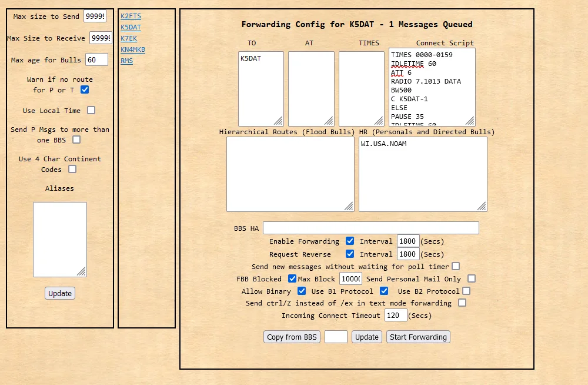Click inside the TIMES text area
This screenshot has width=588, height=385.
coord(362,89)
